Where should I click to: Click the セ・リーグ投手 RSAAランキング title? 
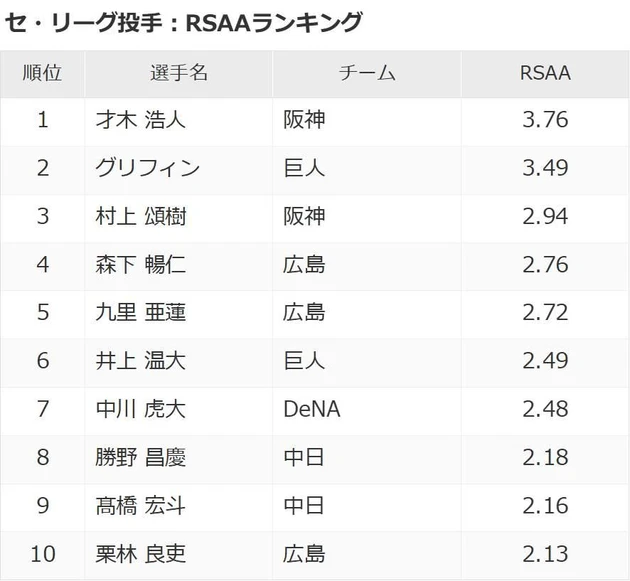[184, 21]
